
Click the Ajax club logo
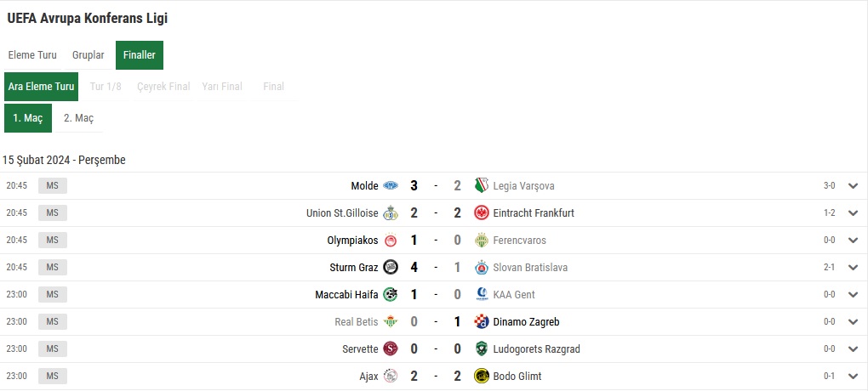(x=391, y=376)
